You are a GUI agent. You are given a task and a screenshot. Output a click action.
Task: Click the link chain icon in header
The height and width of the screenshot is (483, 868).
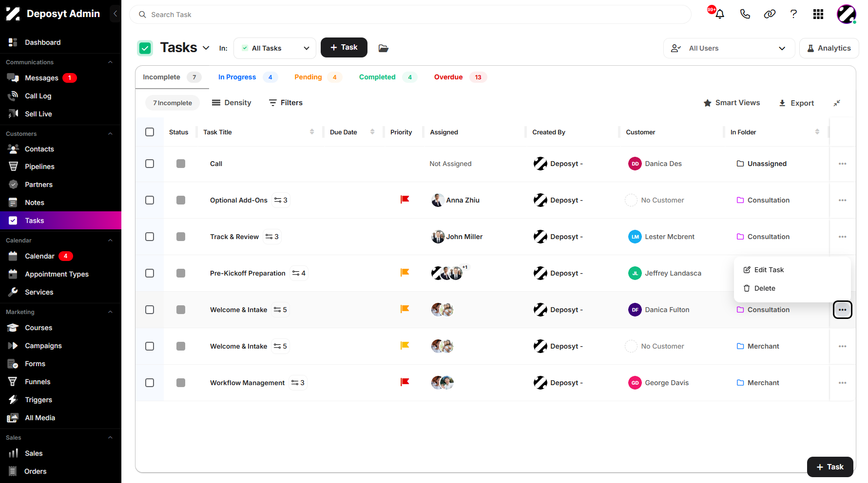770,14
